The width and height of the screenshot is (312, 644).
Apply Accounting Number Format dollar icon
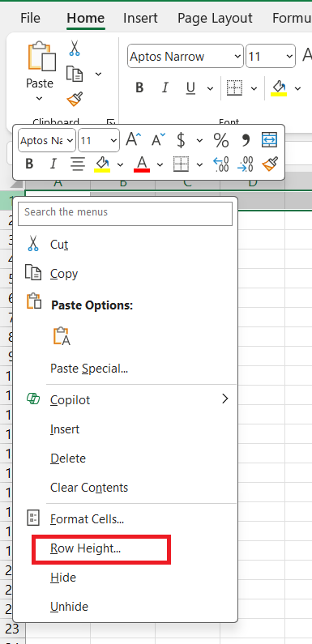[x=181, y=140]
